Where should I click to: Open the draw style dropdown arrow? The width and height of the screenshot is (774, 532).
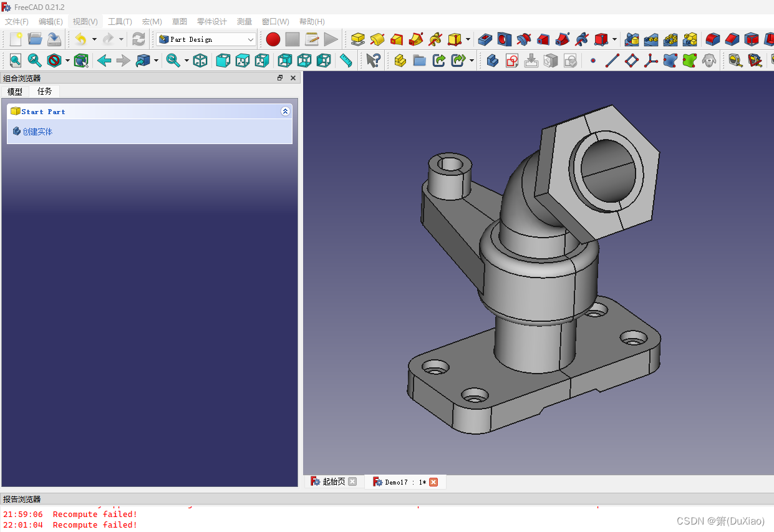67,60
